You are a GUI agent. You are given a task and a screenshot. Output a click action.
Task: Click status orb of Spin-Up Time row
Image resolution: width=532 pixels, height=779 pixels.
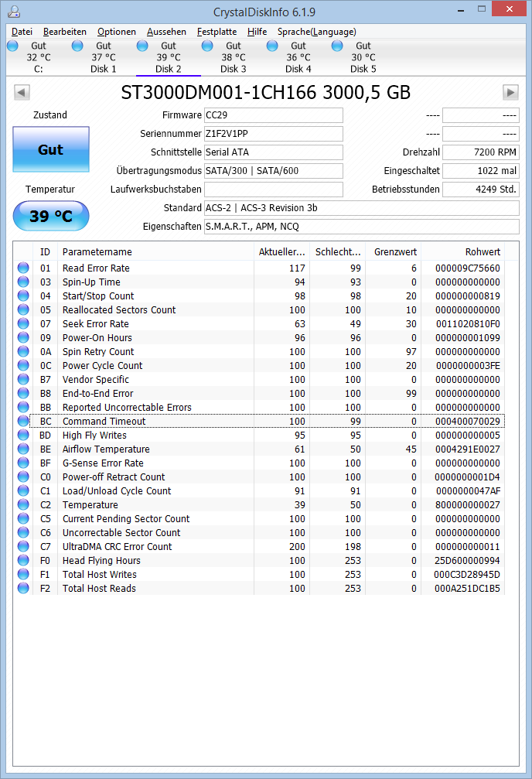(23, 282)
